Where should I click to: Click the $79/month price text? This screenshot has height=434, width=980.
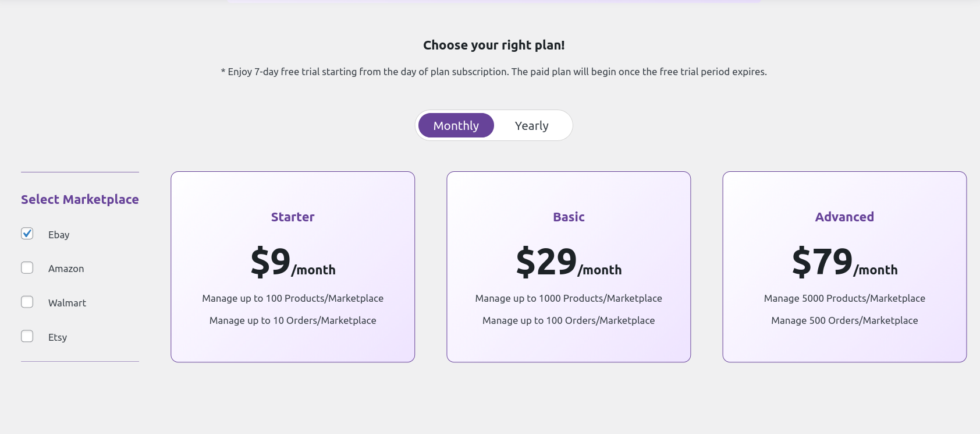(x=844, y=263)
